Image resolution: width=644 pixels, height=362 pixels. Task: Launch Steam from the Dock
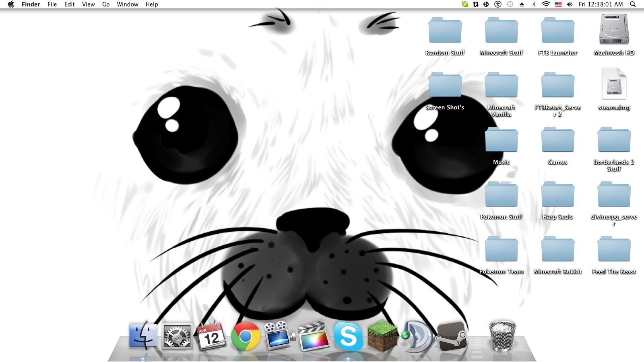pos(452,335)
